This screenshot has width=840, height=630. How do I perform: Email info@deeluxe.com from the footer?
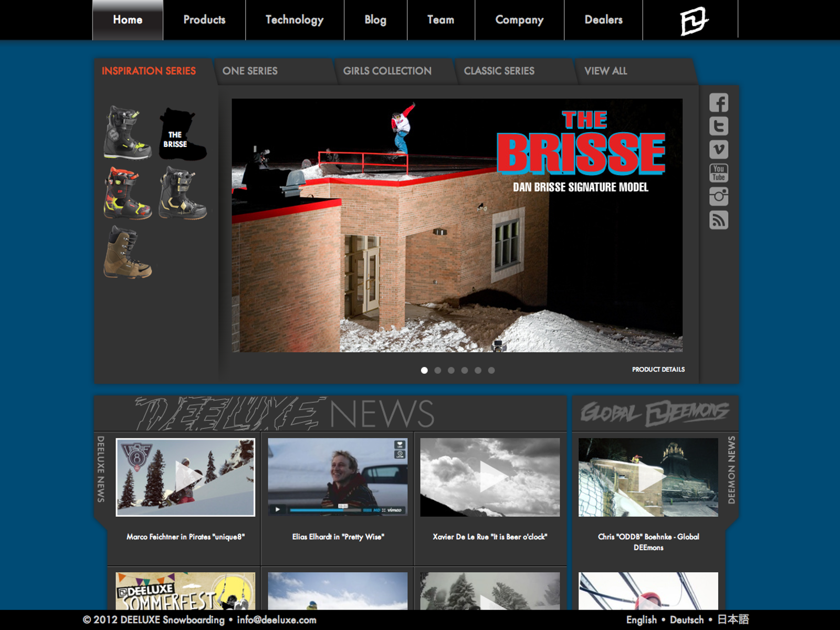[x=277, y=620]
